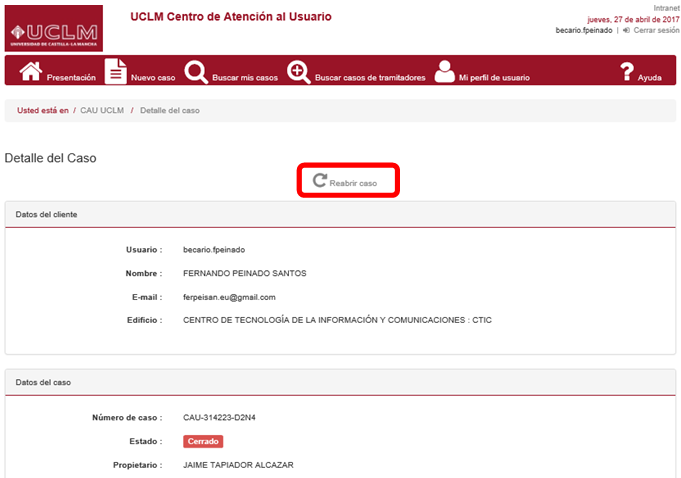Viewport: 681px width, 478px height.
Task: Click the logout icon beside Cerrar sesión
Action: (625, 31)
